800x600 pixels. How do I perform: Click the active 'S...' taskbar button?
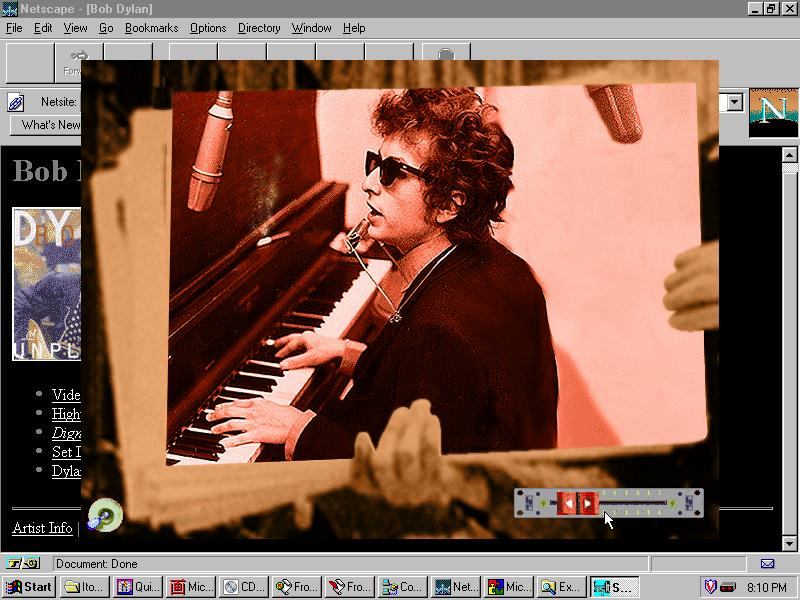click(615, 587)
